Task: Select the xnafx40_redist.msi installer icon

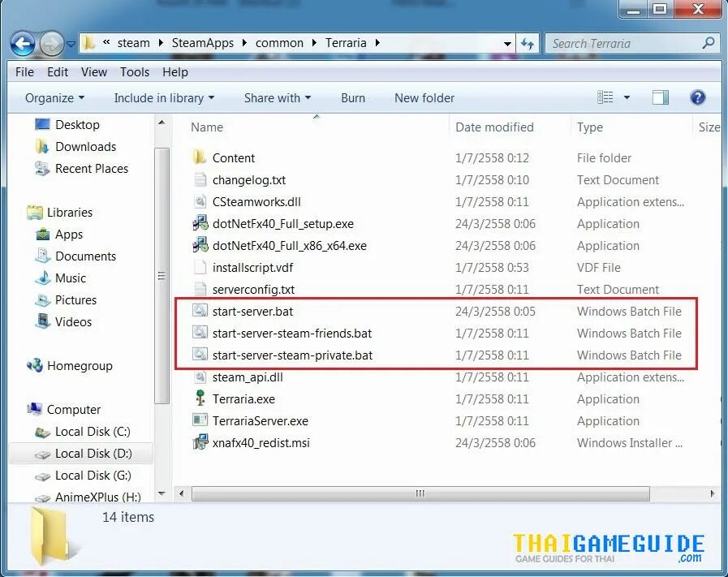Action: coord(200,442)
